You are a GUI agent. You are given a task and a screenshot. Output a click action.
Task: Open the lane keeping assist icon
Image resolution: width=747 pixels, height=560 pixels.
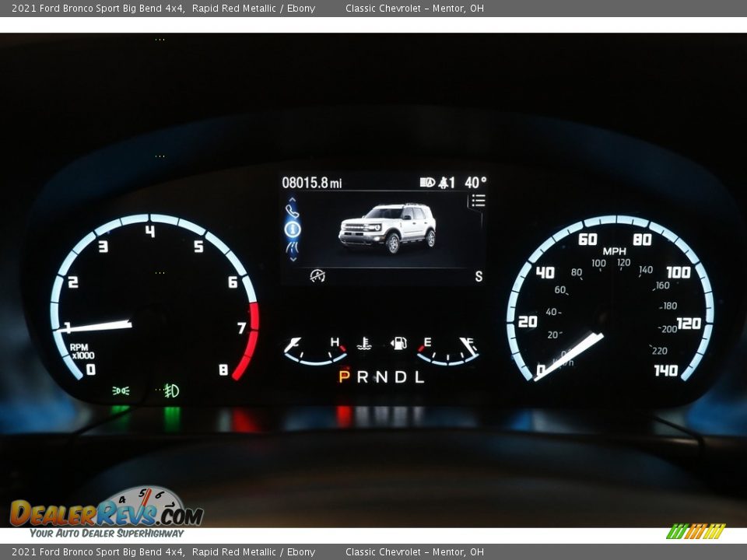pyautogui.click(x=292, y=247)
